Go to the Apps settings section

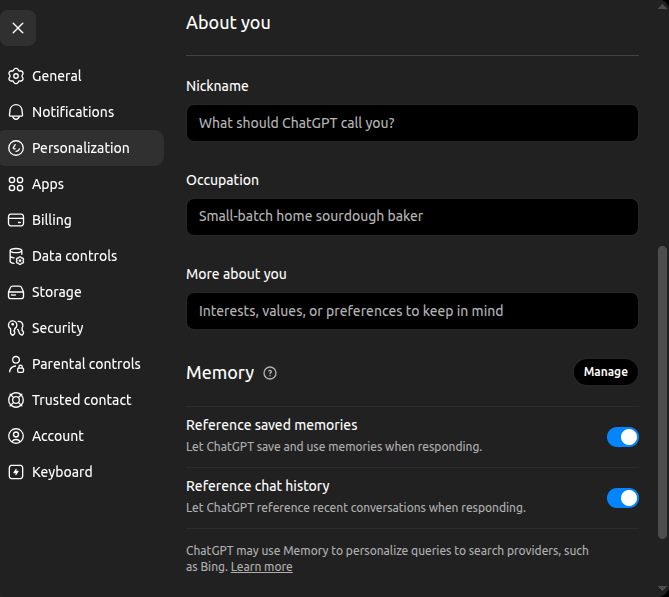[82, 184]
